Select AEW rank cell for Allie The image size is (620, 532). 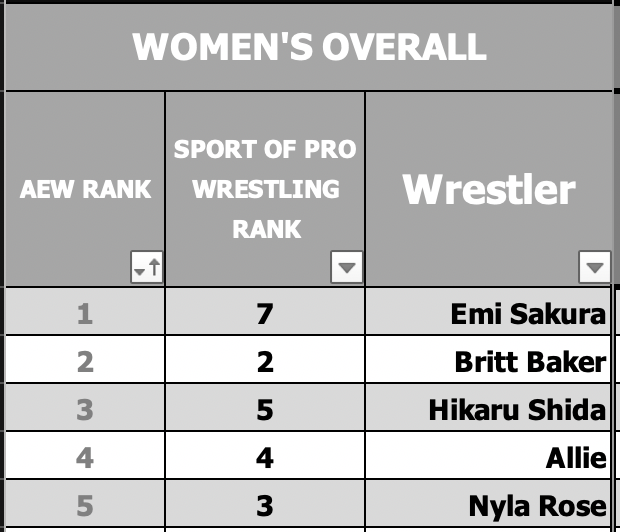[85, 456]
